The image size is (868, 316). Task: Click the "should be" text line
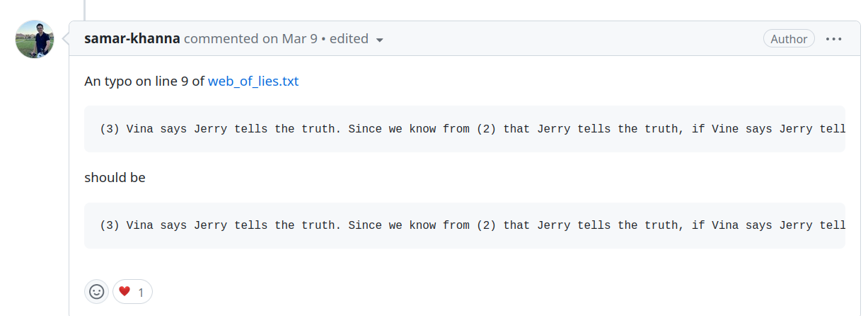115,177
